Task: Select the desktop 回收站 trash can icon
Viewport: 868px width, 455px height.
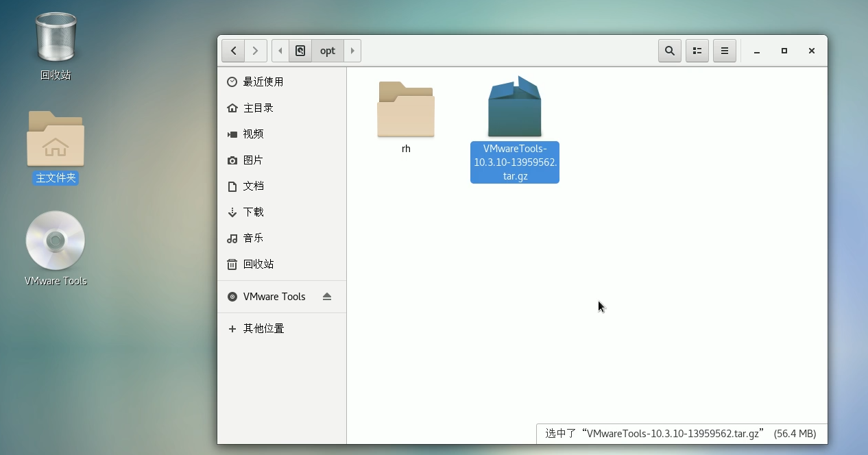Action: (56, 37)
